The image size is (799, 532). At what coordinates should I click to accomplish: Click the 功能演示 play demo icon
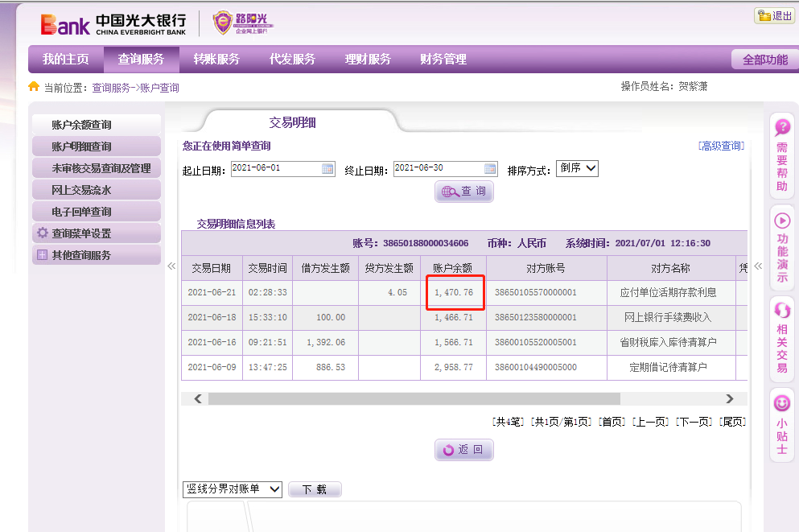pyautogui.click(x=781, y=221)
